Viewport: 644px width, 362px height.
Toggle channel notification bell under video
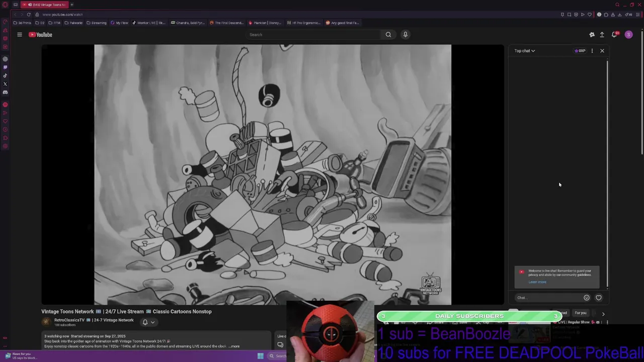[145, 322]
